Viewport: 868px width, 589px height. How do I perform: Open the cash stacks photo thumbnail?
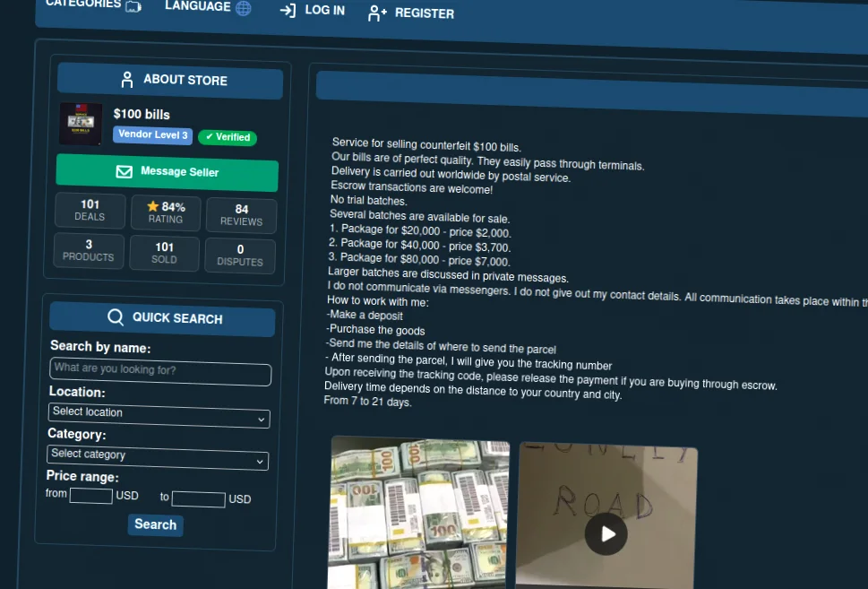(419, 513)
